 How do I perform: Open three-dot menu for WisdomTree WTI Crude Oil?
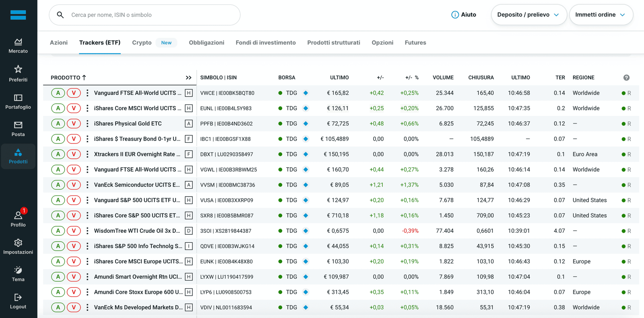[87, 231]
